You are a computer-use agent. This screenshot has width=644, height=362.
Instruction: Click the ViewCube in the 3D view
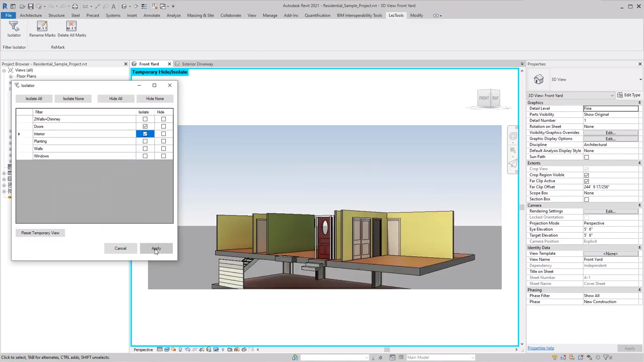click(488, 98)
